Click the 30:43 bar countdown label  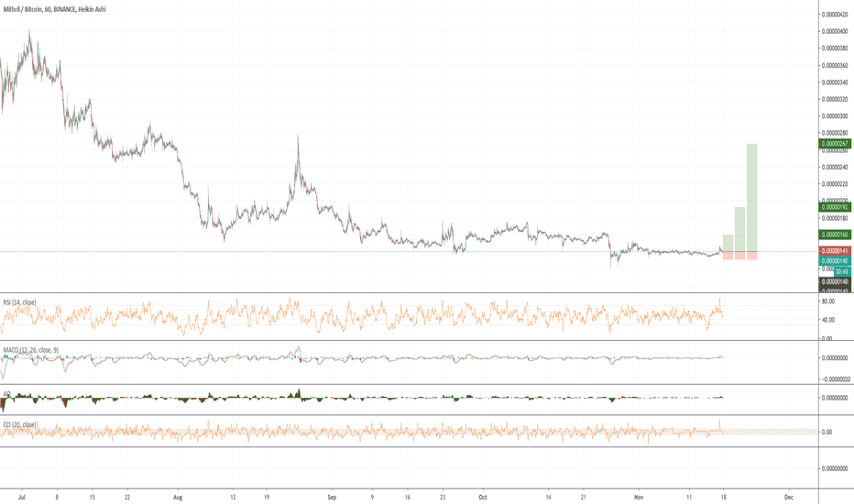(x=842, y=271)
